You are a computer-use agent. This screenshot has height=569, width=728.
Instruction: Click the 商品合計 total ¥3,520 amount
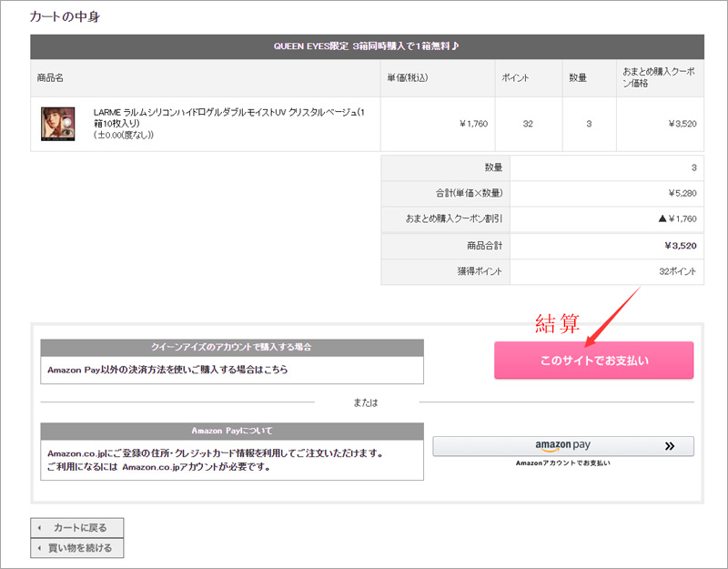click(x=680, y=246)
